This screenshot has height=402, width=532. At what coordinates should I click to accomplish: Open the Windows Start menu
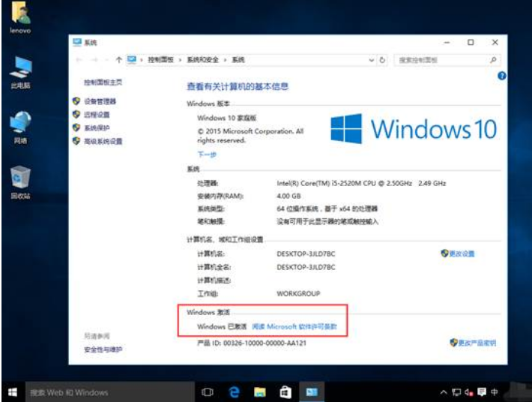[x=12, y=392]
